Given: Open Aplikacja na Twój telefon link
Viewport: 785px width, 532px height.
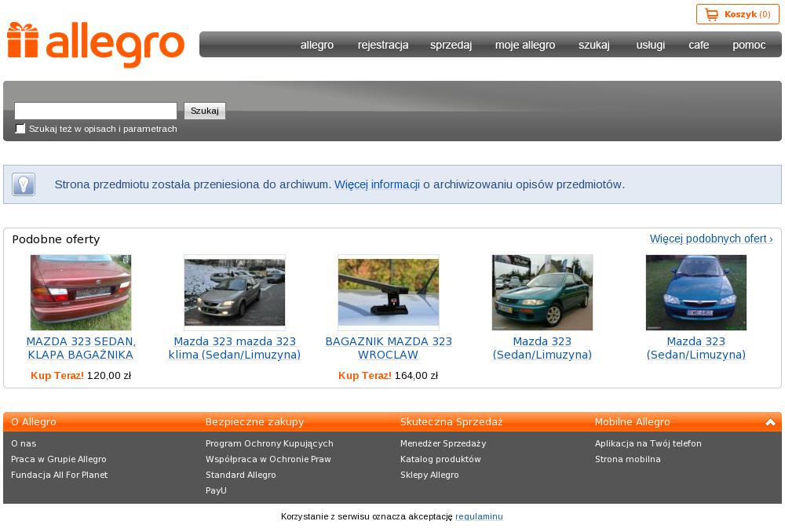Looking at the screenshot, I should click(648, 443).
